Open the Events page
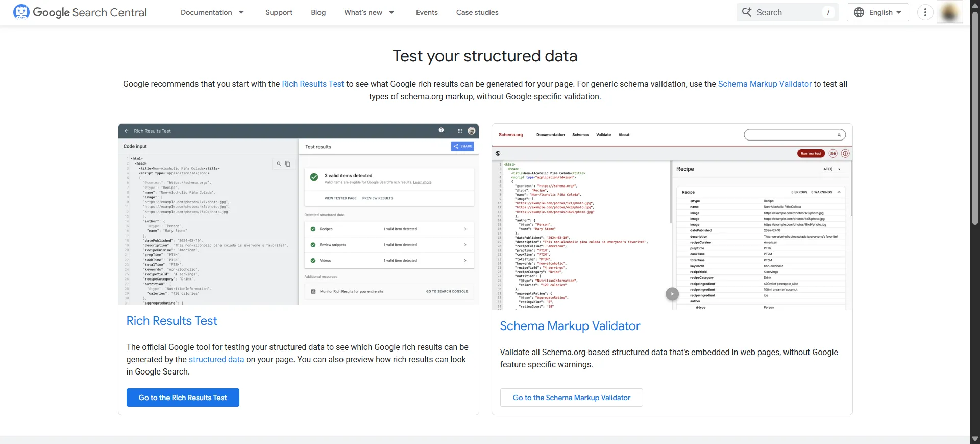The height and width of the screenshot is (444, 980). tap(427, 12)
